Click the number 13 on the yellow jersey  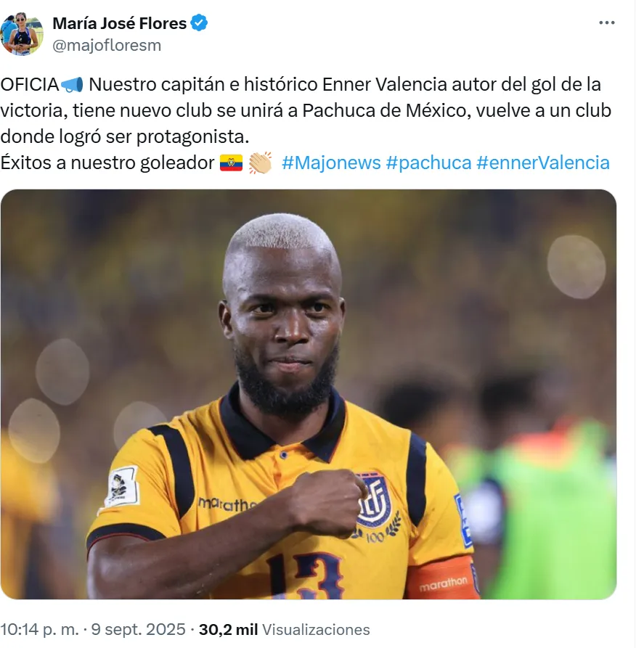point(305,576)
